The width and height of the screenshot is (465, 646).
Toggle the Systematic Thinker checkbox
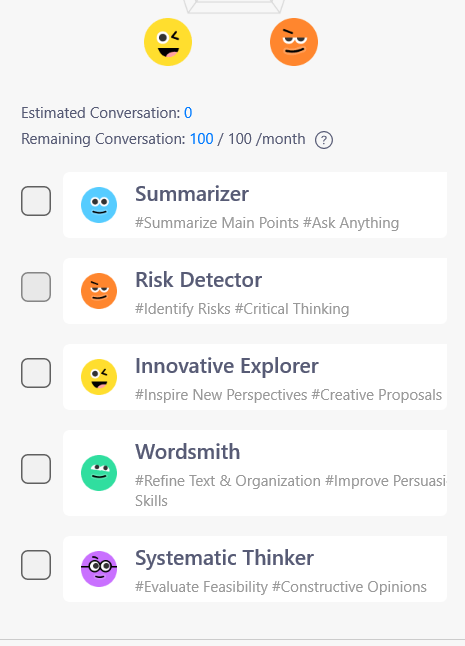tap(36, 565)
